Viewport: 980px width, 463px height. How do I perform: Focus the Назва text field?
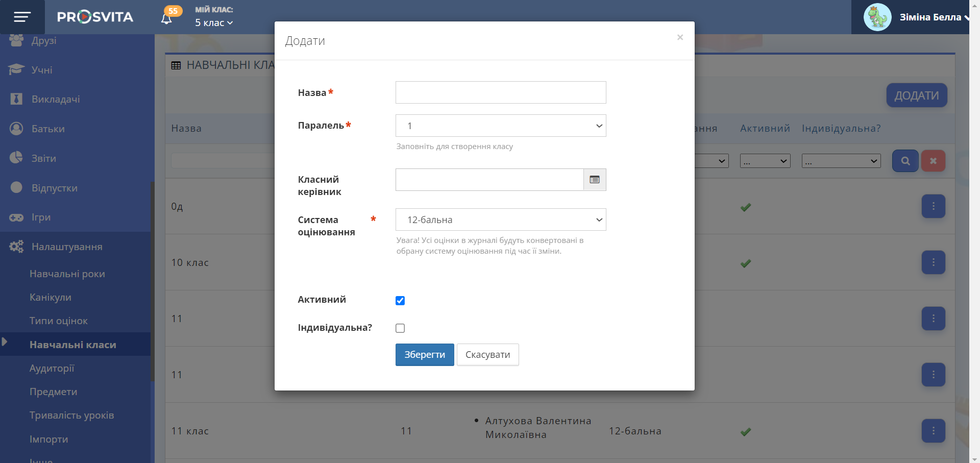[500, 92]
